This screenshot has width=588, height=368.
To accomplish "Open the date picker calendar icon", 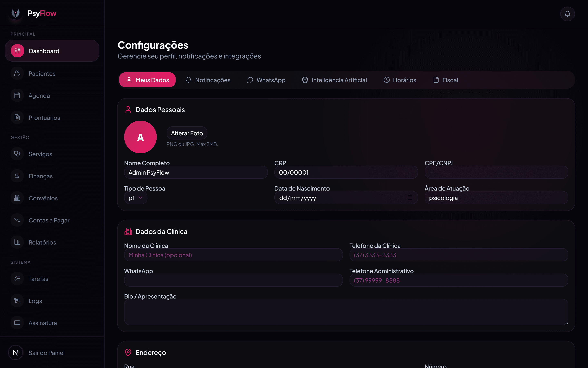I will click(410, 198).
